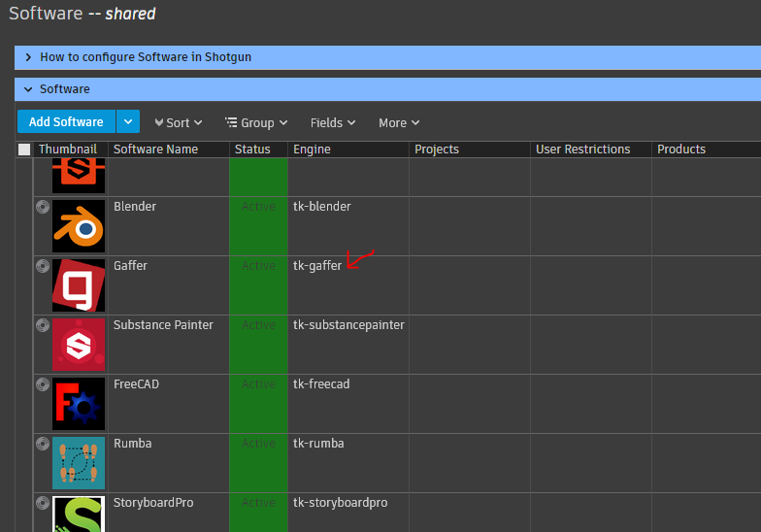
Task: Click the Status column header
Action: [x=258, y=150]
